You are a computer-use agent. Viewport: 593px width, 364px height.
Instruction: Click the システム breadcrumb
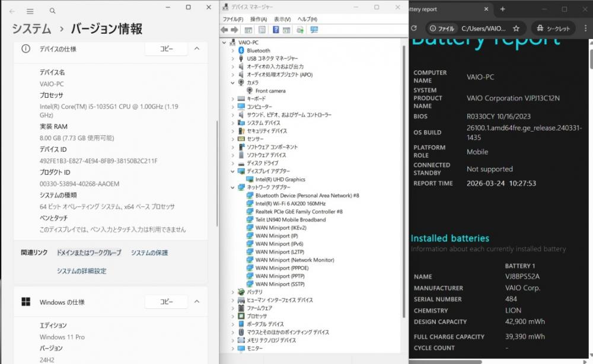(x=31, y=28)
